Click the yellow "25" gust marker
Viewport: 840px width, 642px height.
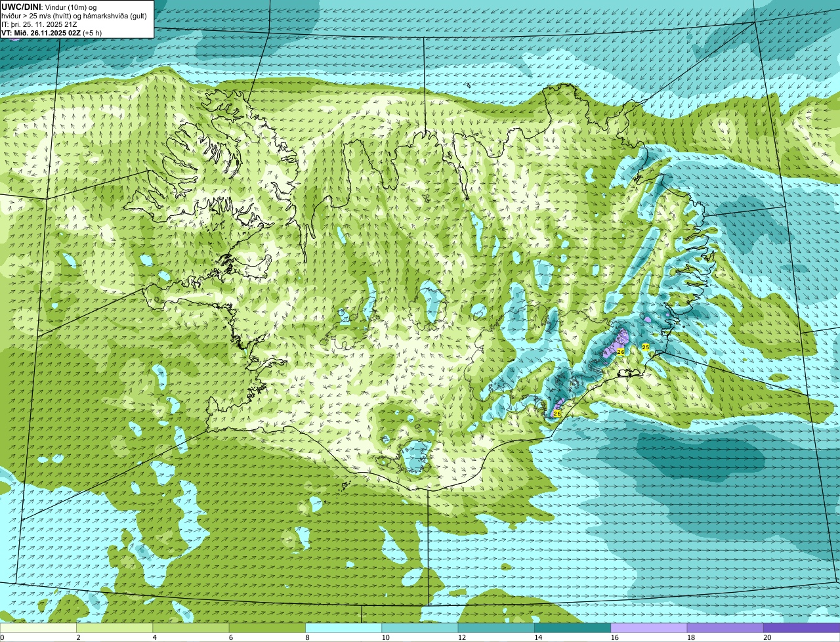coord(645,347)
